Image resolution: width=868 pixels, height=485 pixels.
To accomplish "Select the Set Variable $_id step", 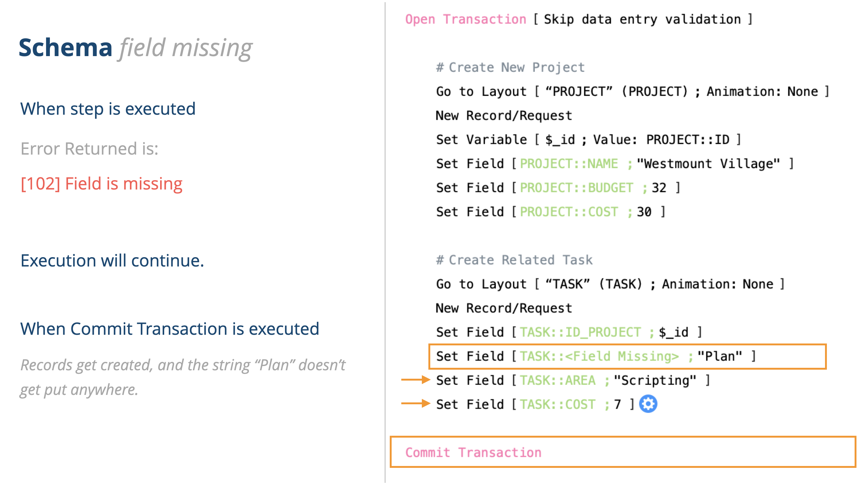I will 588,140.
